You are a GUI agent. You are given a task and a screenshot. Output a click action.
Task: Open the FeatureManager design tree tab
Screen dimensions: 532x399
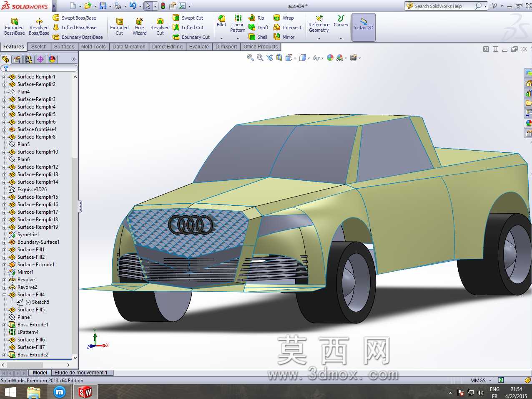click(5, 59)
